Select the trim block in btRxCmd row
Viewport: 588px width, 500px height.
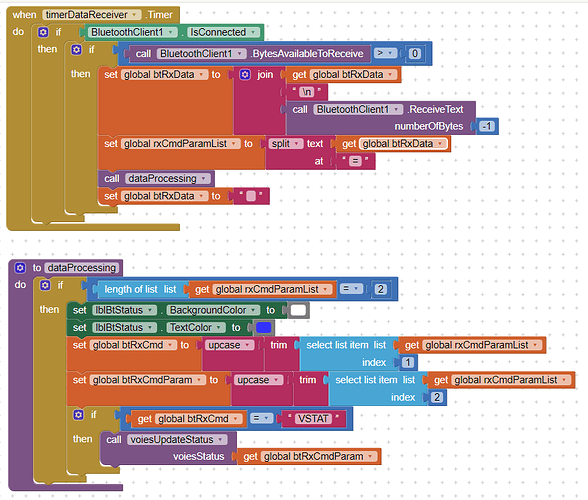279,345
